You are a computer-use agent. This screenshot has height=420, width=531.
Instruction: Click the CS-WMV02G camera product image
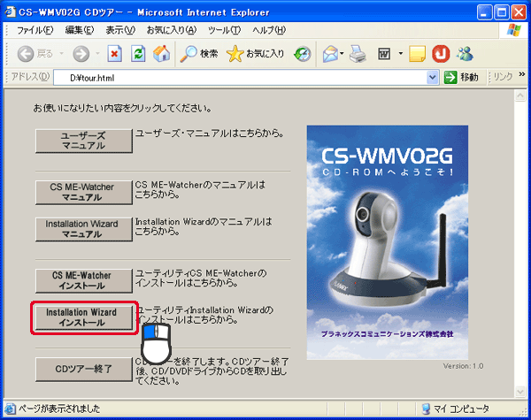[x=388, y=242]
